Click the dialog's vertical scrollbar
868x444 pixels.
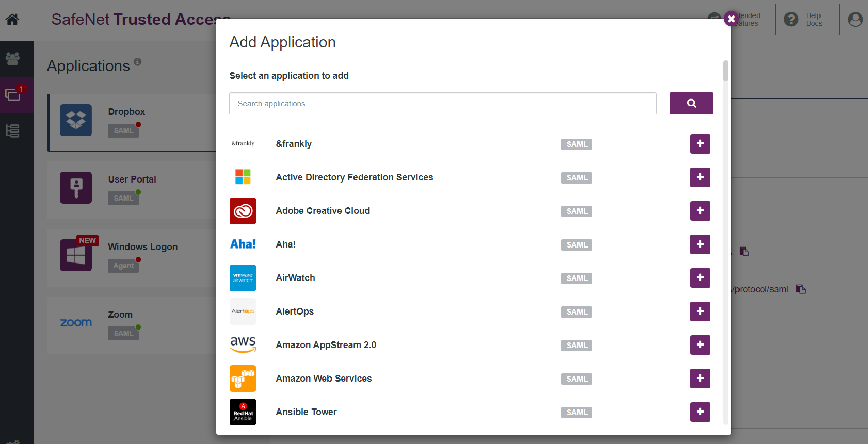click(x=726, y=72)
